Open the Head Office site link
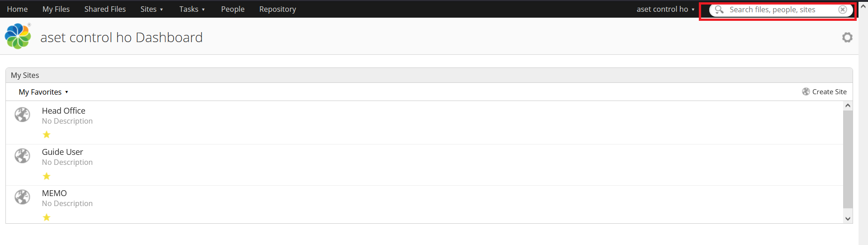 (x=63, y=110)
